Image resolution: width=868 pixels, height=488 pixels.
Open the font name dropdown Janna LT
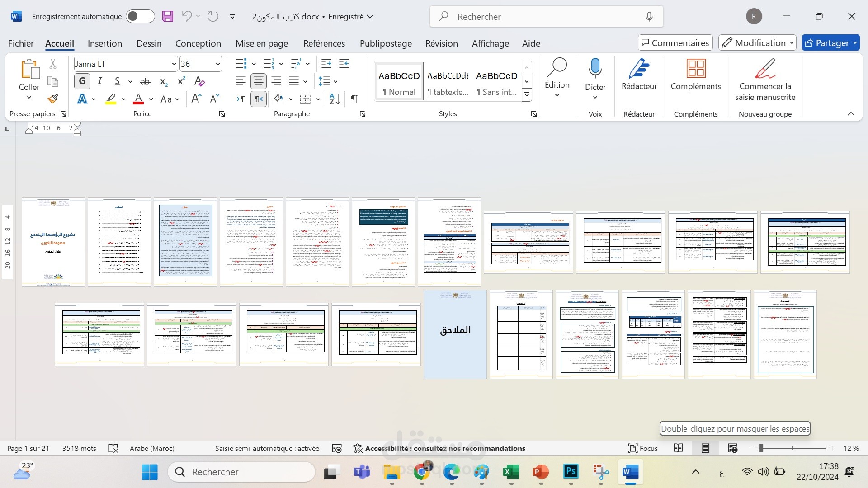[x=174, y=64]
